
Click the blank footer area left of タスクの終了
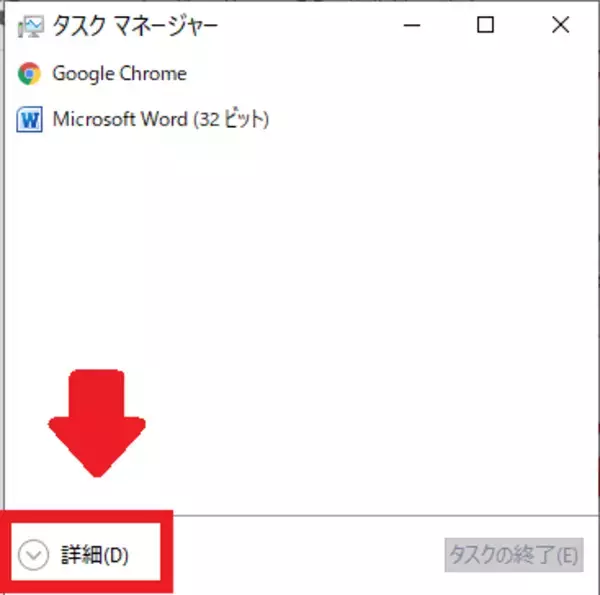[306, 555]
